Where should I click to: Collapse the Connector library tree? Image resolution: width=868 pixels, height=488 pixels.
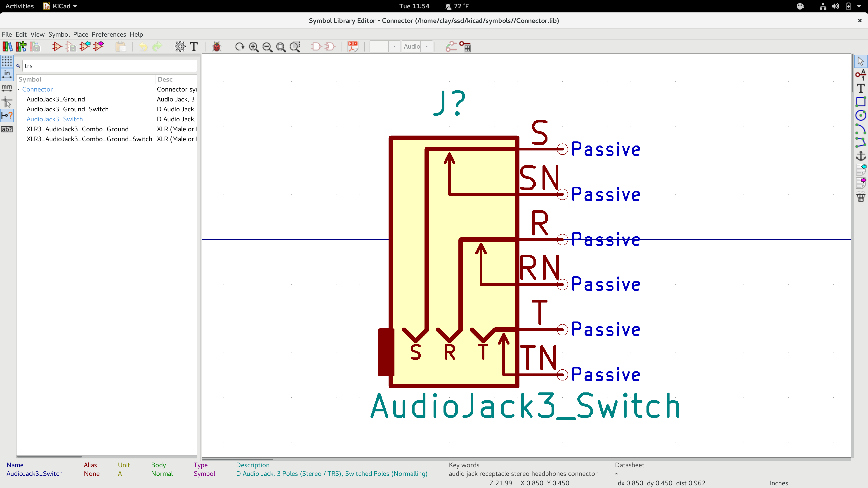(x=19, y=89)
